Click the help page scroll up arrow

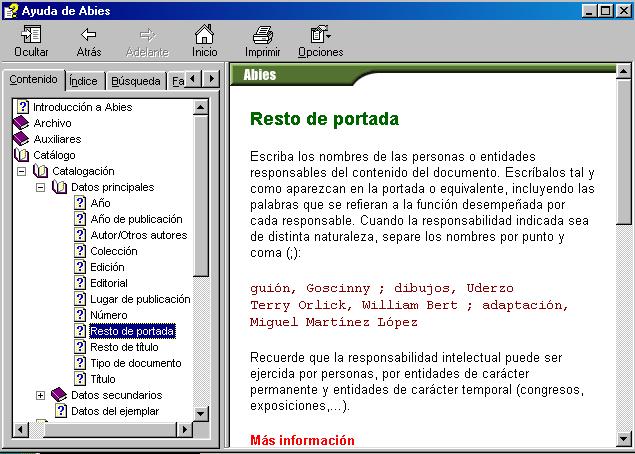point(624,71)
